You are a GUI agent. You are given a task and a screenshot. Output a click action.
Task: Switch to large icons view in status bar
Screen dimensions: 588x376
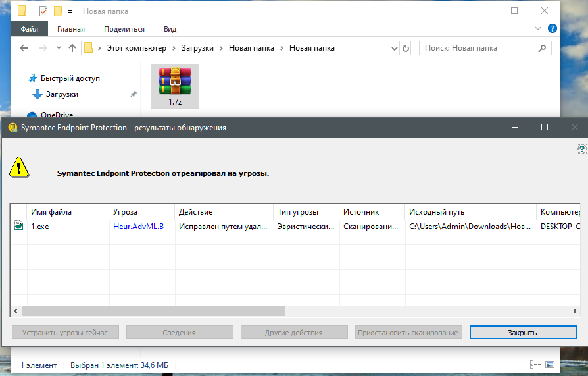pyautogui.click(x=550, y=364)
